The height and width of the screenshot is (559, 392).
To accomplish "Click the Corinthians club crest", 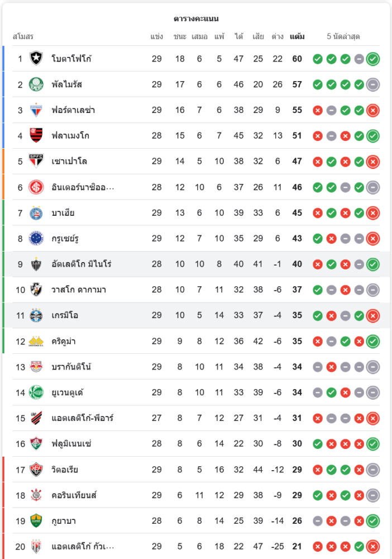I will click(36, 495).
